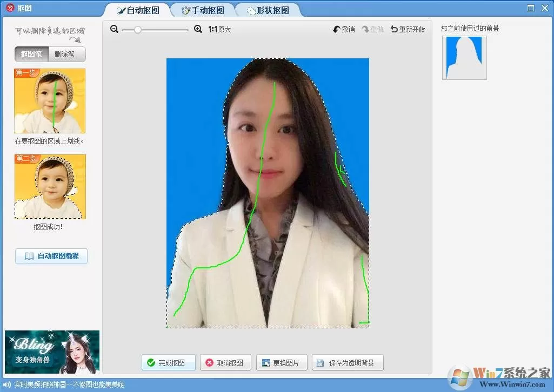The width and height of the screenshot is (554, 392).
Task: Click the portrait photo in the canvas
Action: click(x=268, y=193)
